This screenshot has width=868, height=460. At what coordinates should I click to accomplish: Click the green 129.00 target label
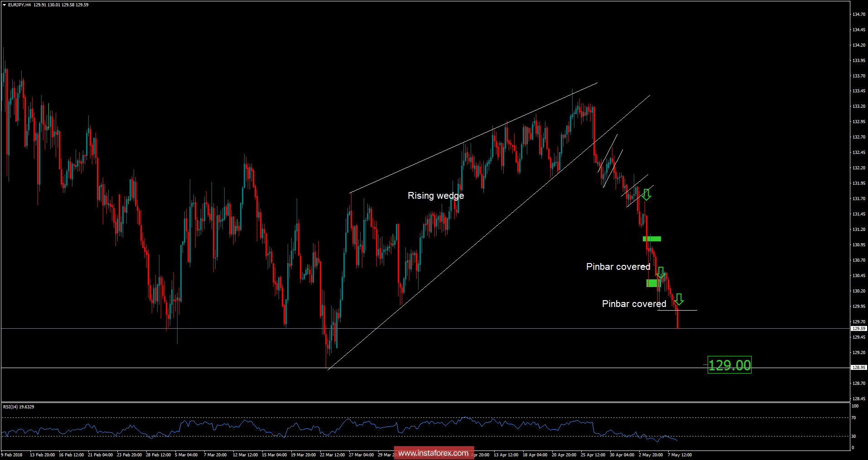coord(729,365)
